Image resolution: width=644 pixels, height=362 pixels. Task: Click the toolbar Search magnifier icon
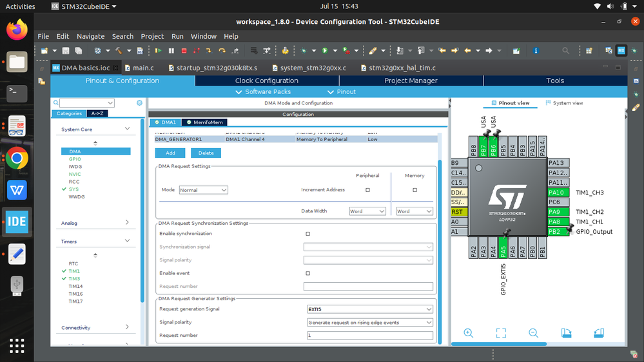pyautogui.click(x=565, y=50)
